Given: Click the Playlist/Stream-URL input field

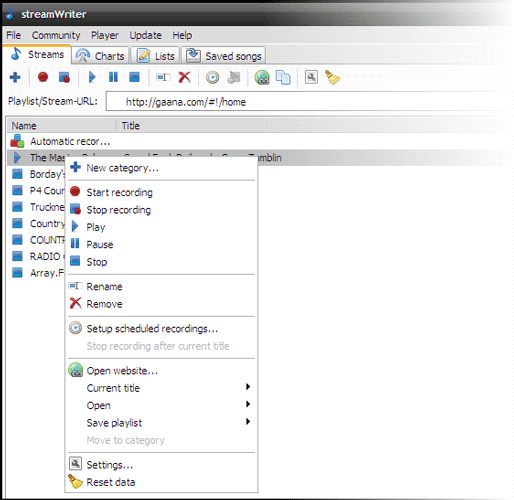Looking at the screenshot, I should pos(308,102).
